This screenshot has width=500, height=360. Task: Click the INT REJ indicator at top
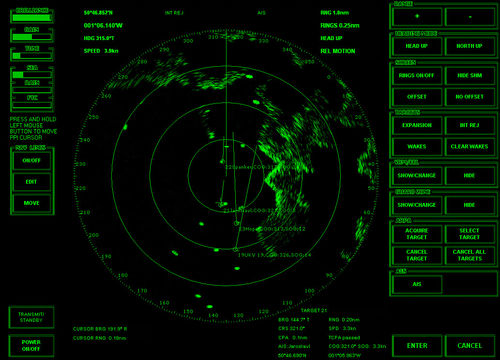[x=174, y=13]
